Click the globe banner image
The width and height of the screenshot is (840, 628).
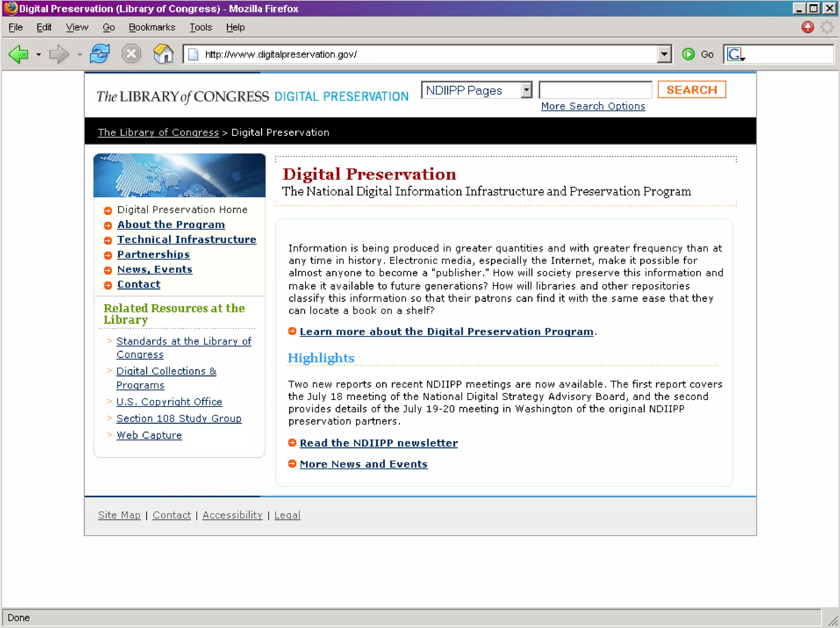(x=179, y=176)
